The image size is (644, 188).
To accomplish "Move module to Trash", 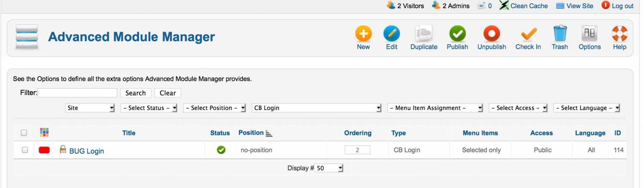I will [x=560, y=33].
